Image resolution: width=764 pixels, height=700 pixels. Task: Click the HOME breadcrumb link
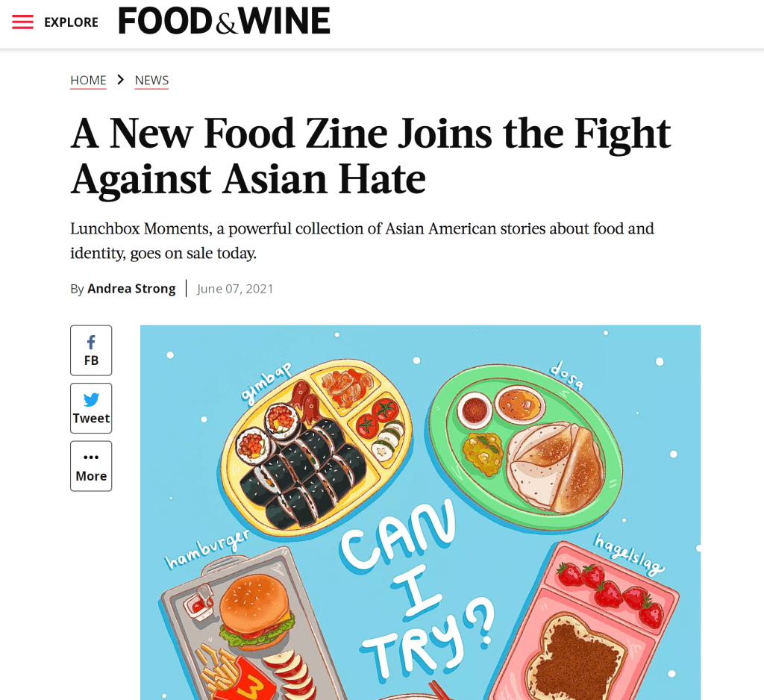point(88,81)
